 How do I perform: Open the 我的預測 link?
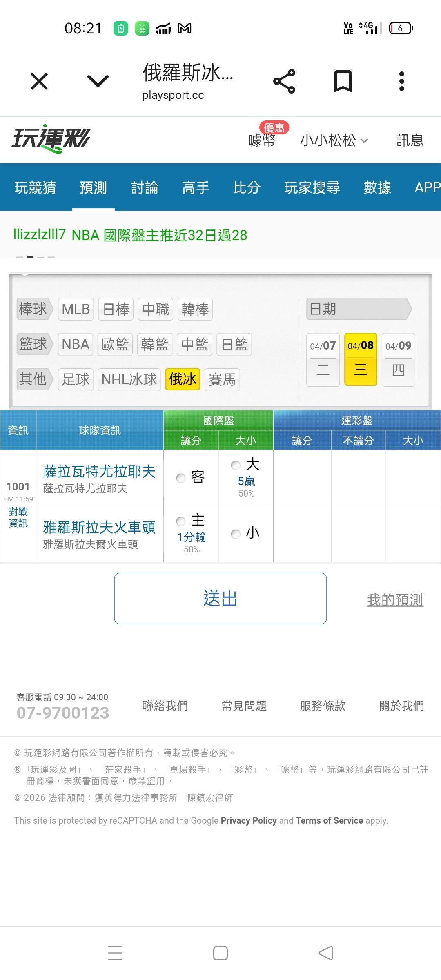point(395,600)
